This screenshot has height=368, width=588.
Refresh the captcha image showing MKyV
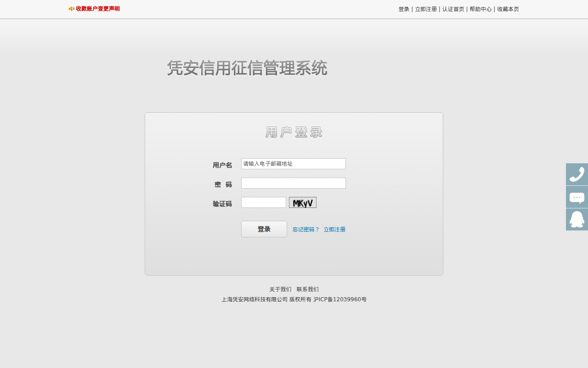[302, 202]
